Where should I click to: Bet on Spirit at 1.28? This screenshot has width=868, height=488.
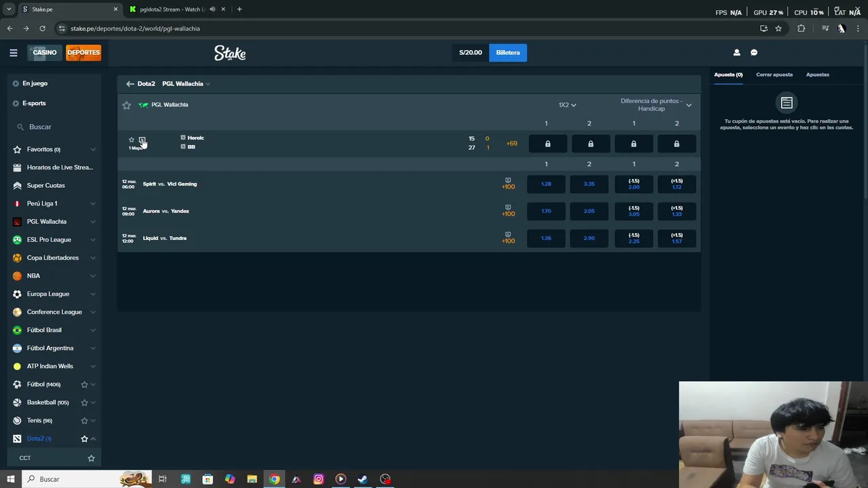[546, 184]
